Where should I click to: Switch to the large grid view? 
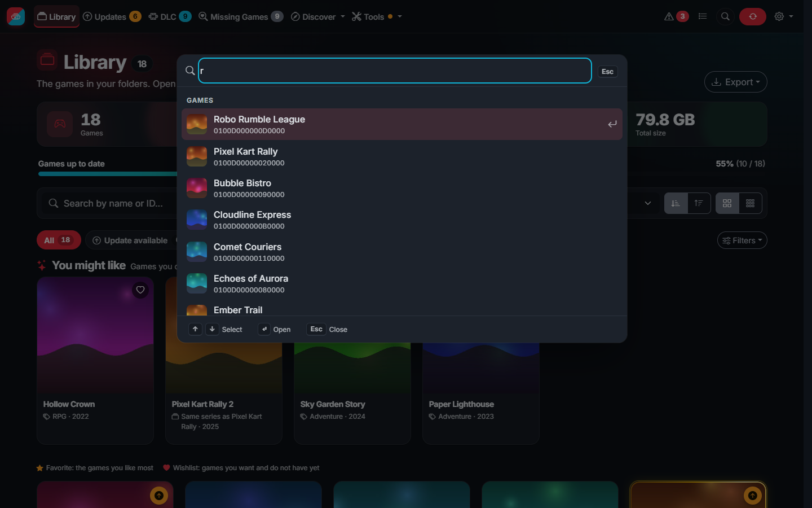(727, 203)
